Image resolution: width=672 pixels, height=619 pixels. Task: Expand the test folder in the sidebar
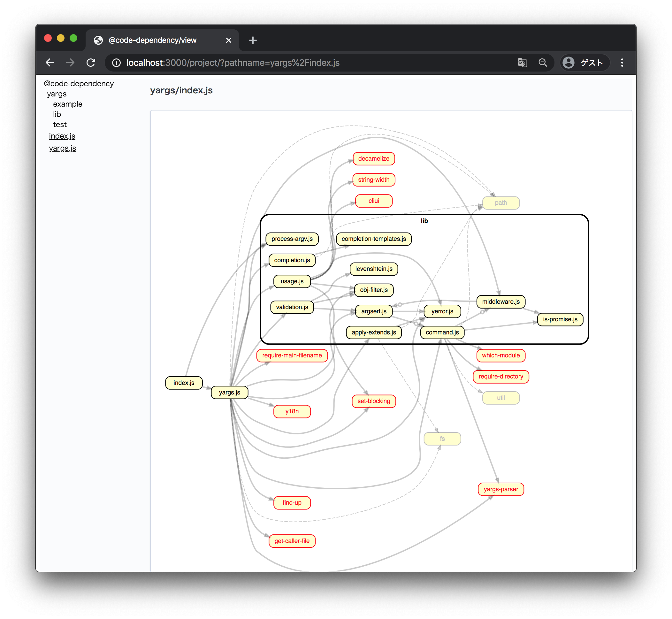(x=60, y=124)
